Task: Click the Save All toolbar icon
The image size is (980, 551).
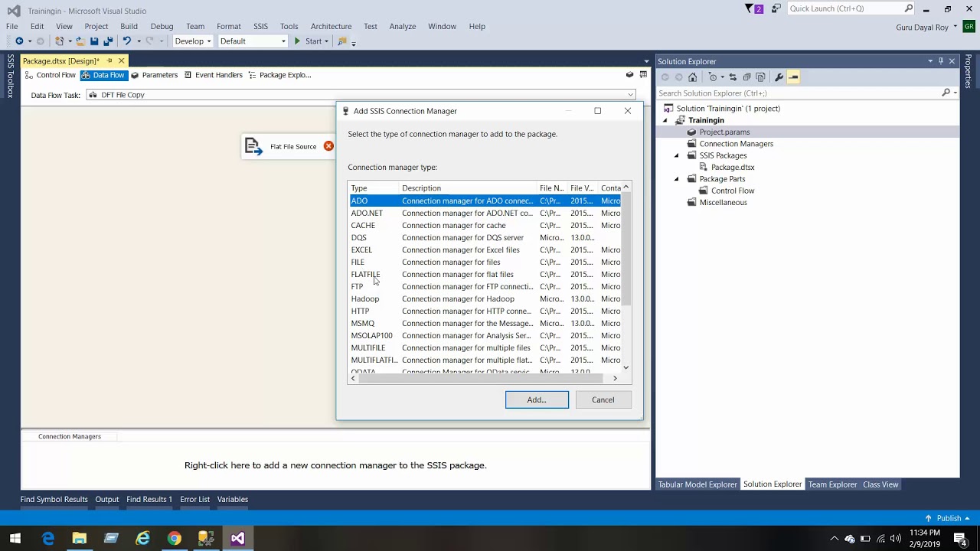Action: pos(108,41)
